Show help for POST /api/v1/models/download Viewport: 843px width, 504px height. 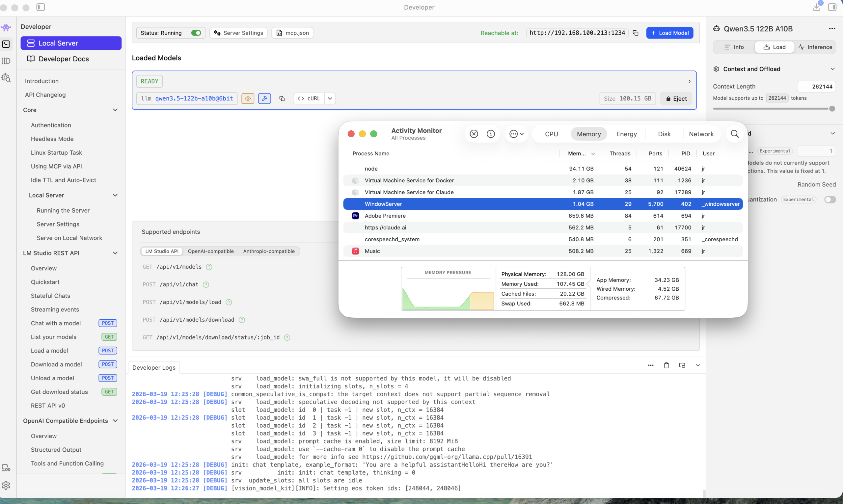click(x=242, y=320)
